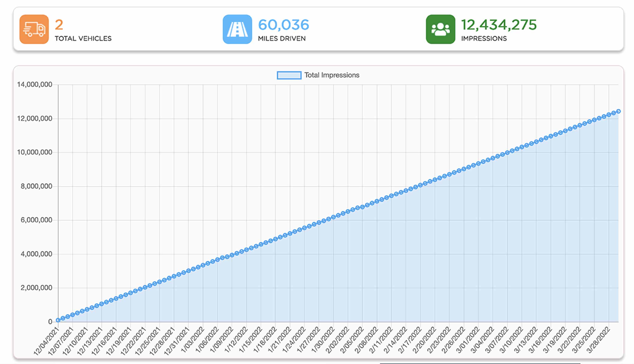The width and height of the screenshot is (634, 364).
Task: Click the TOTAL VEHICLES label
Action: coord(83,38)
